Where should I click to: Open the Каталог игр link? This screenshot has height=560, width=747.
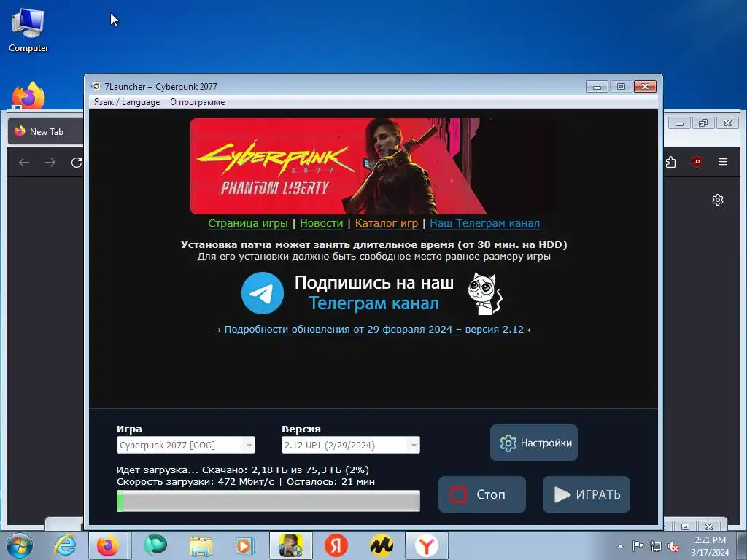click(x=387, y=223)
